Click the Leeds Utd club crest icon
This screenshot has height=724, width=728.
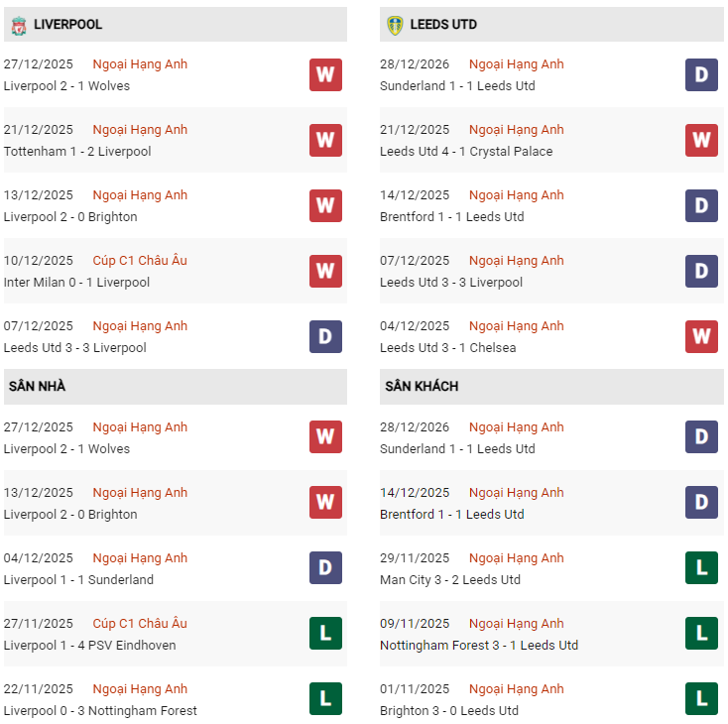click(395, 25)
